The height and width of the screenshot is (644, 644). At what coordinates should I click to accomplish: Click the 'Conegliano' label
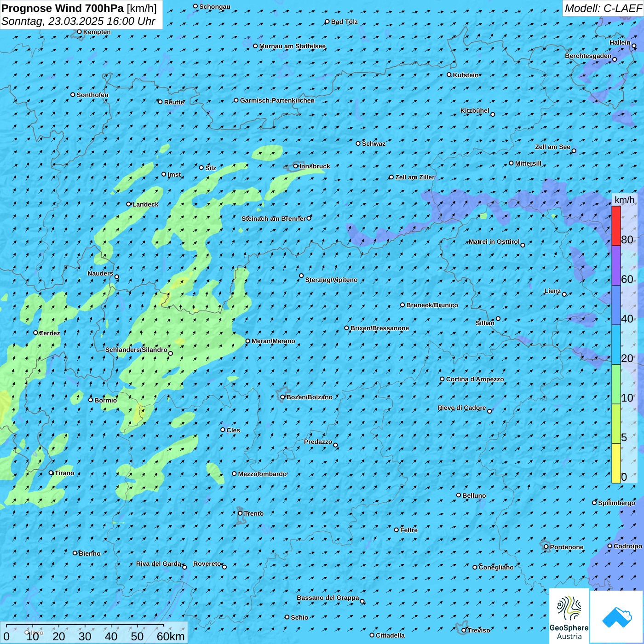[496, 567]
